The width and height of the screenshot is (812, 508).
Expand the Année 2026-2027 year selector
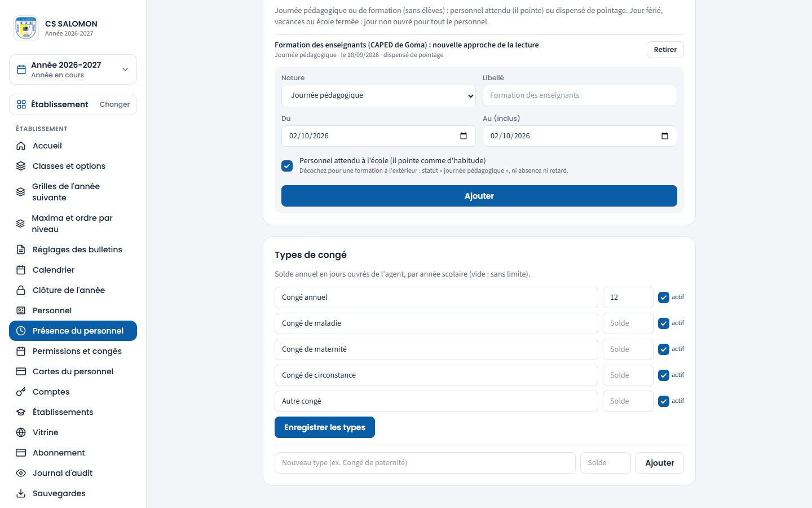point(73,69)
